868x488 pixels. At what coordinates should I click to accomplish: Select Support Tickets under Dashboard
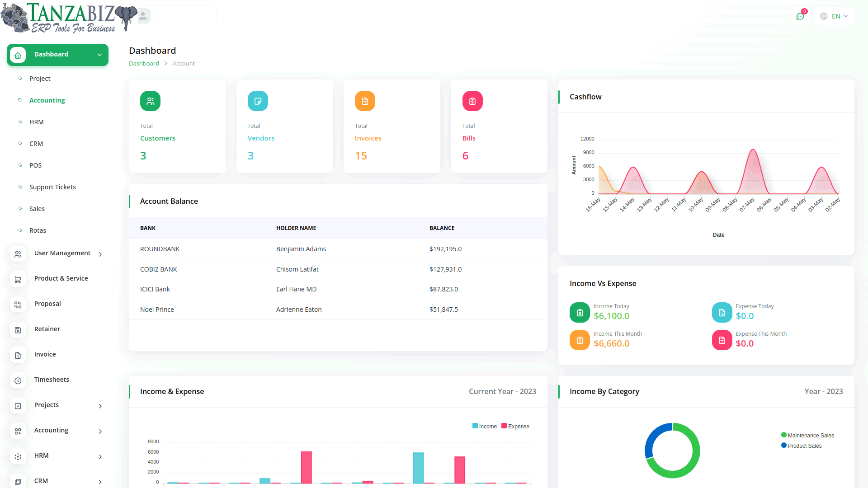click(52, 187)
